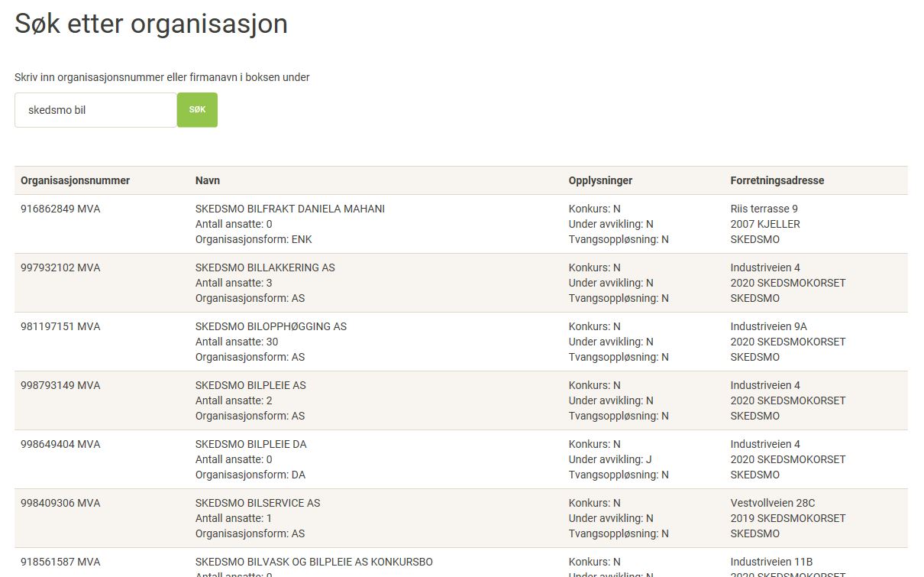This screenshot has width=924, height=577.
Task: Click the search box containing "skedsmo bil"
Action: (96, 110)
